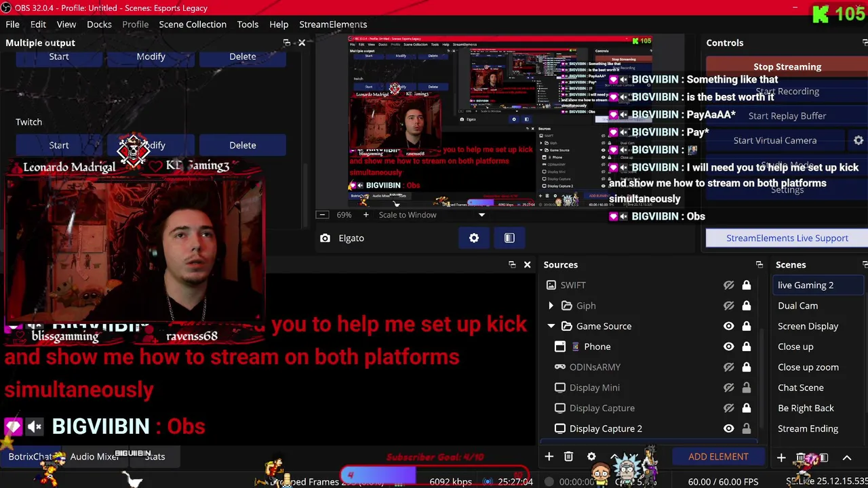This screenshot has height=488, width=868.
Task: Click the Phone window capture icon
Action: pyautogui.click(x=560, y=346)
